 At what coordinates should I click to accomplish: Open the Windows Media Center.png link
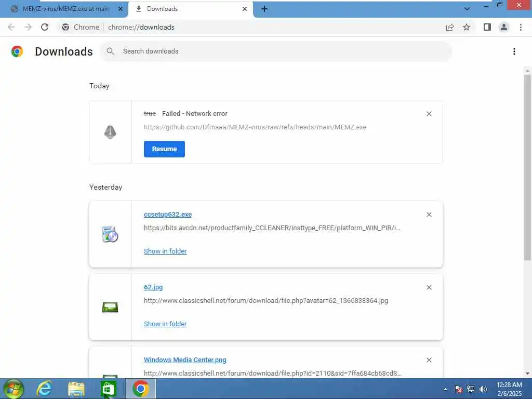coord(185,360)
